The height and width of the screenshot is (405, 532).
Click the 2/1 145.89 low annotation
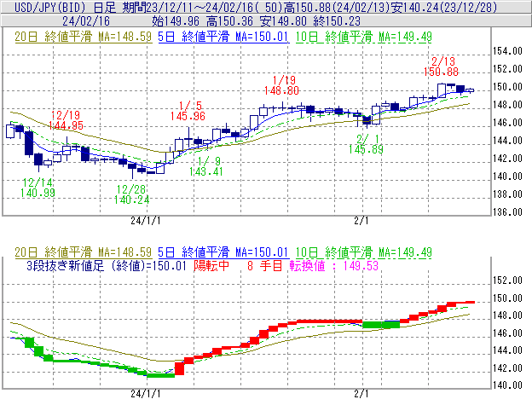(366, 144)
